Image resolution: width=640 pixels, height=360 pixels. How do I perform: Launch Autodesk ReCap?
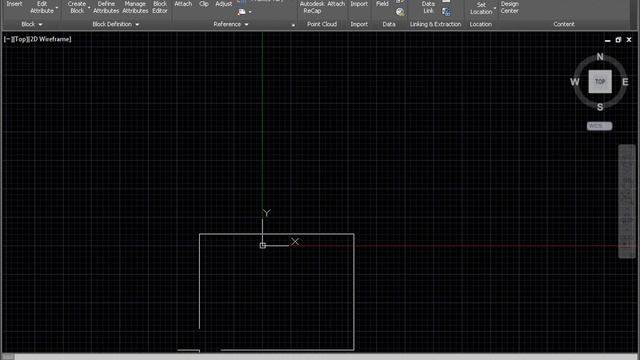[x=312, y=7]
